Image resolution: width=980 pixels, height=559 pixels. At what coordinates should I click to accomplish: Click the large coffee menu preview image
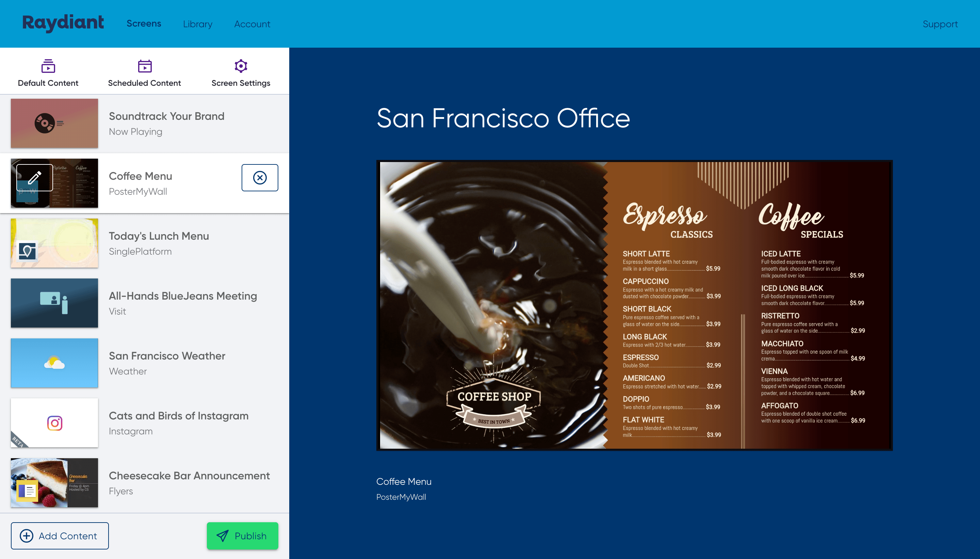click(634, 305)
